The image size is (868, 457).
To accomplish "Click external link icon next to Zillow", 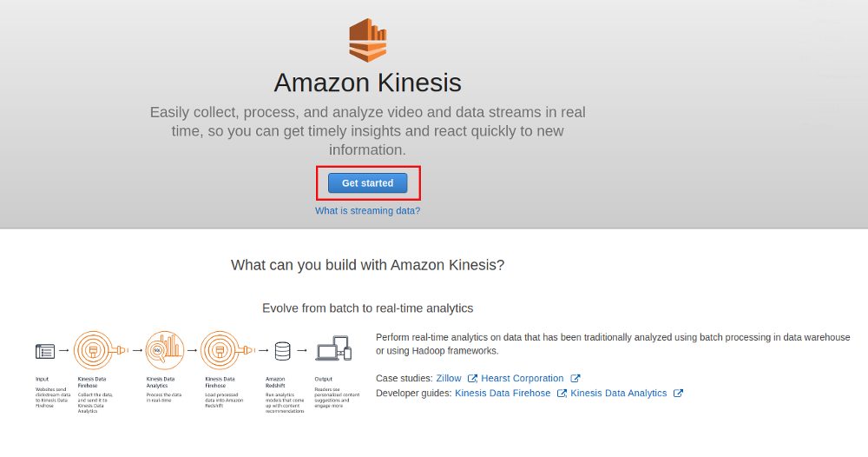I will [x=472, y=378].
